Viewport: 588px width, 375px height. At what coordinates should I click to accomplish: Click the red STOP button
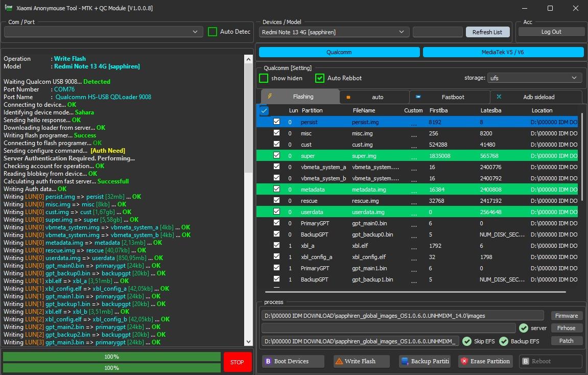(237, 362)
